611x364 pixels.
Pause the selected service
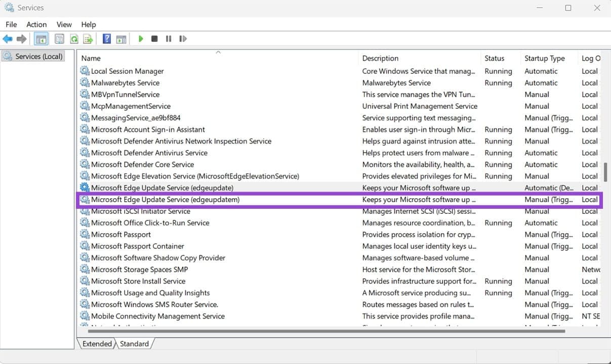coord(169,38)
